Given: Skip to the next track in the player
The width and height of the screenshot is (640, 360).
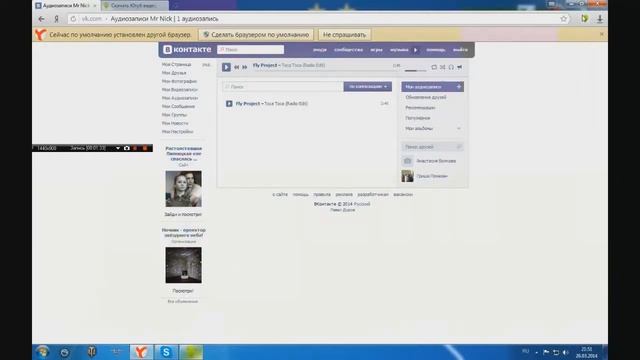Looking at the screenshot, I should tap(244, 67).
